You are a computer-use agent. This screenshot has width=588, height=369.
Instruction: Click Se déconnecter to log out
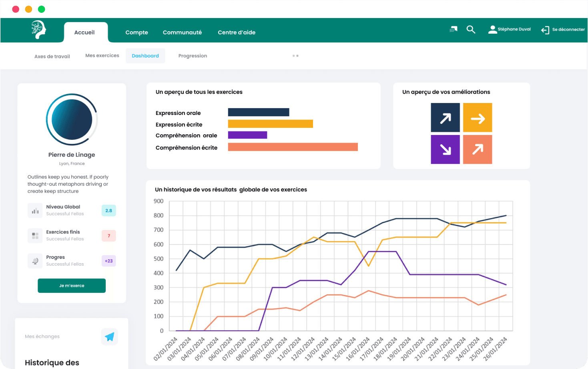pyautogui.click(x=563, y=30)
